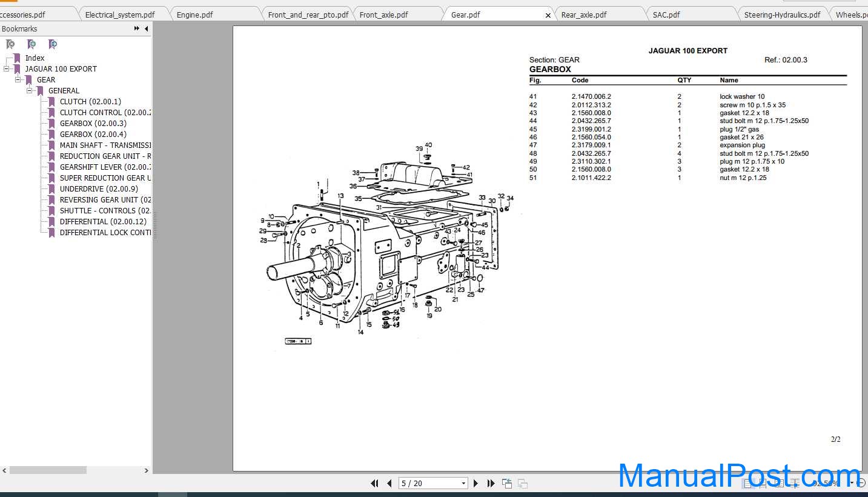Open the GEARBOX (02.00.4) bookmark
The height and width of the screenshot is (497, 868).
pyautogui.click(x=93, y=135)
